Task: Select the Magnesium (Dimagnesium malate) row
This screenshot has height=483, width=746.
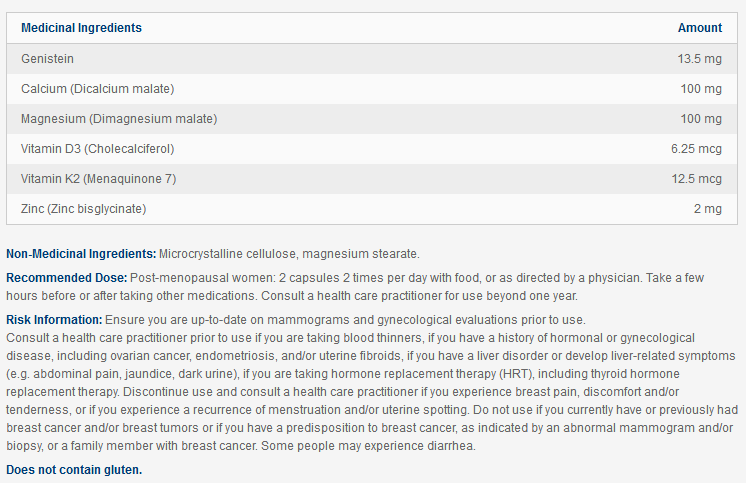Action: click(x=119, y=119)
